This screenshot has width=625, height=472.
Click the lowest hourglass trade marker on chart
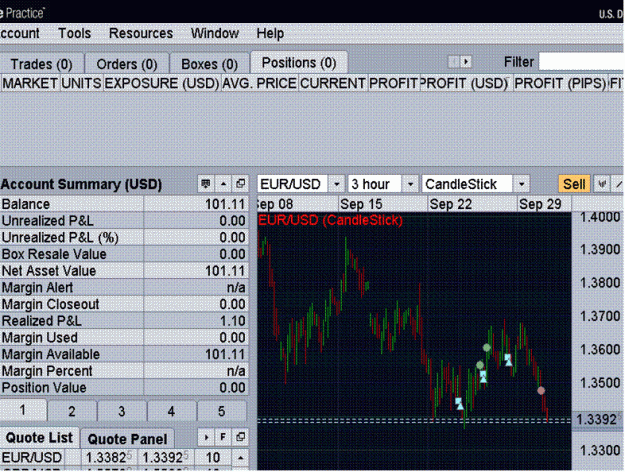(x=459, y=403)
